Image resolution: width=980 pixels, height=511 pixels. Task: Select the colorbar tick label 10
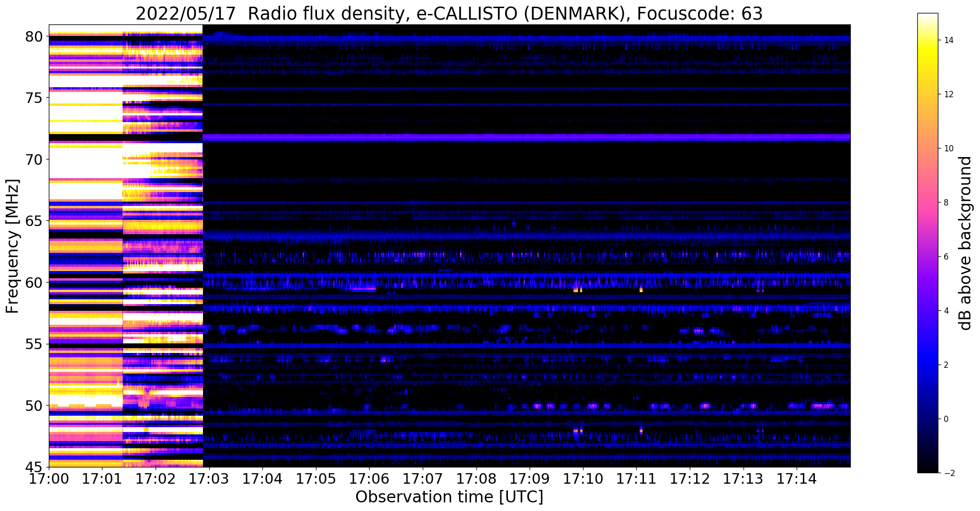coord(948,148)
